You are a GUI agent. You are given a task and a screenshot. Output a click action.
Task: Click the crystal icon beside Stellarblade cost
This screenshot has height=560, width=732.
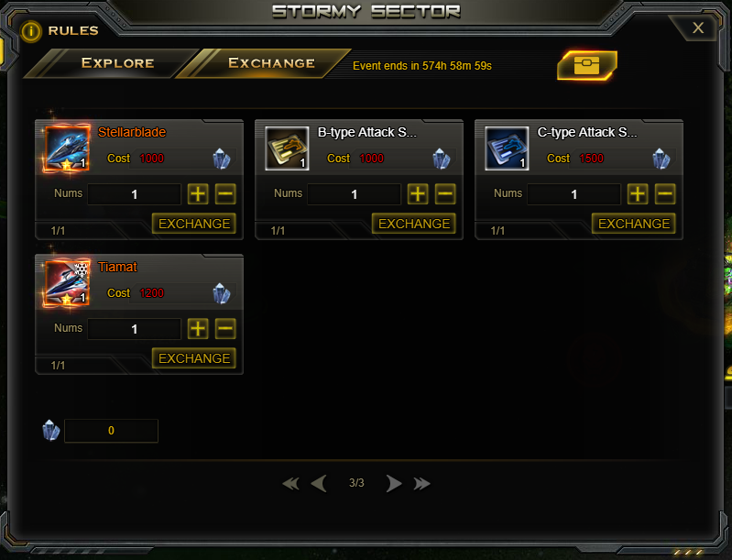222,159
